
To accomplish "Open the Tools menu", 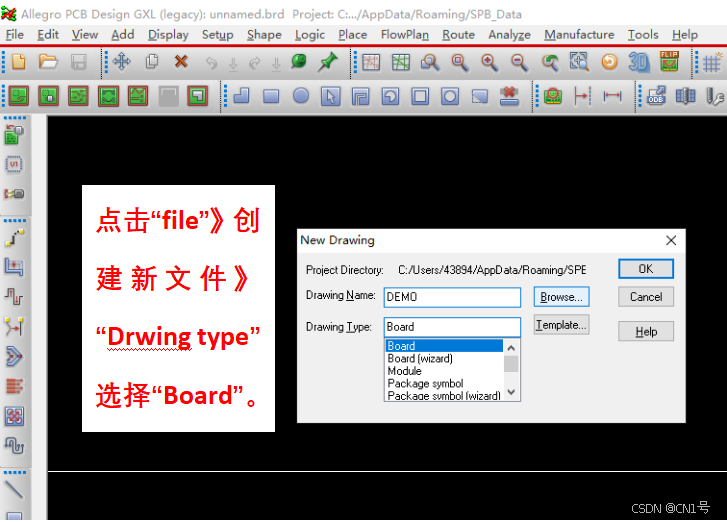I will [x=643, y=35].
